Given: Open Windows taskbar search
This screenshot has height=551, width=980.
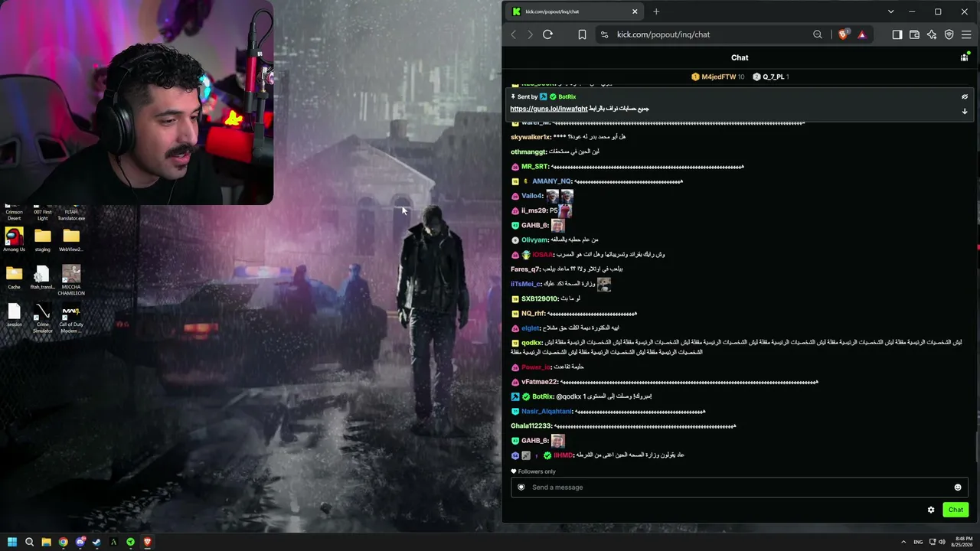Looking at the screenshot, I should (x=29, y=542).
